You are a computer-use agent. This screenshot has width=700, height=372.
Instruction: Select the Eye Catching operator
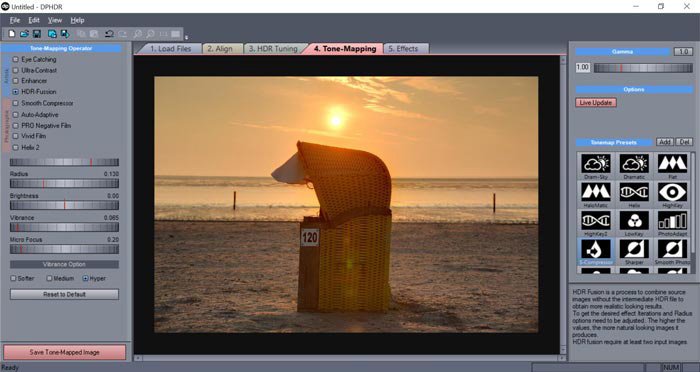[x=34, y=59]
